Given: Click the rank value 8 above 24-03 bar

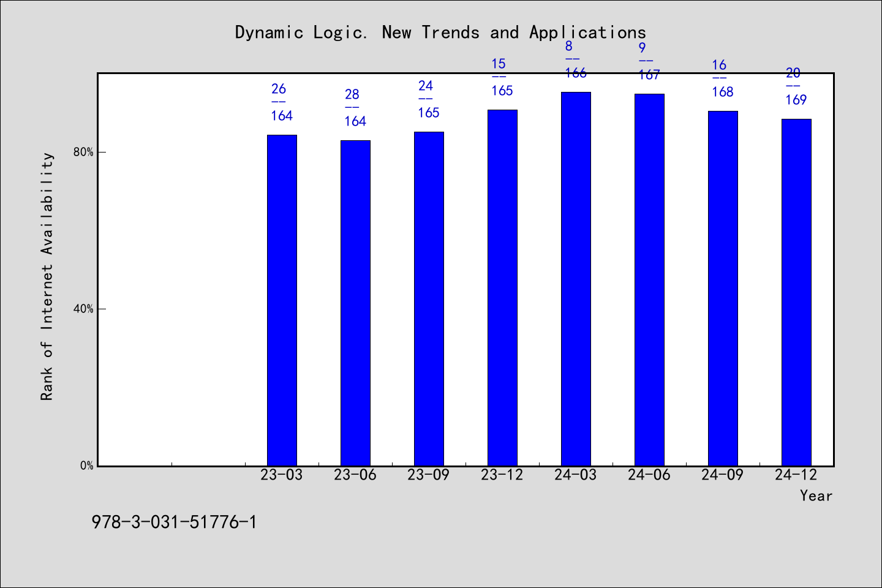Looking at the screenshot, I should click(569, 46).
